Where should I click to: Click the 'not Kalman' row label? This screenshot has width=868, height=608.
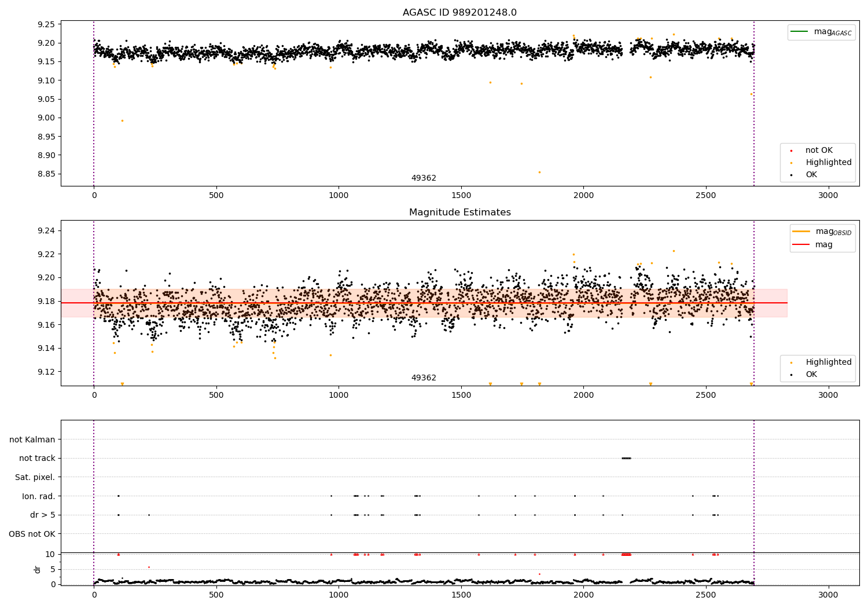pos(32,439)
